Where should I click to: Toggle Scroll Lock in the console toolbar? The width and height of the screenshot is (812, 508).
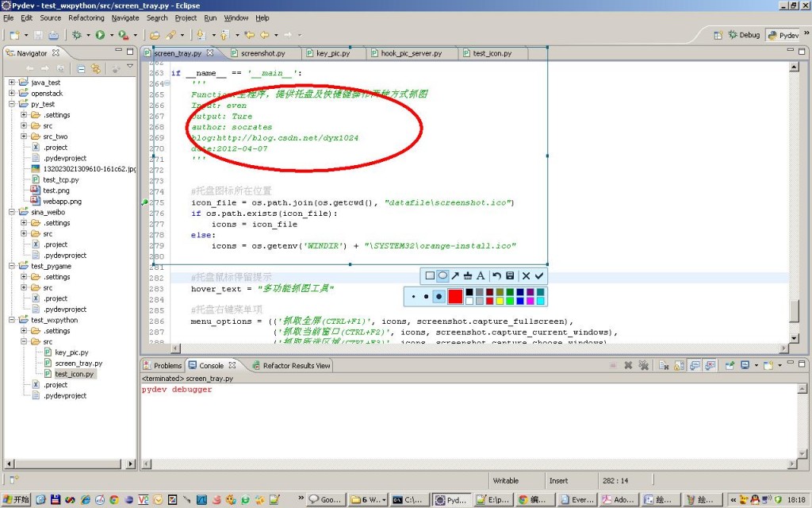[x=679, y=366]
